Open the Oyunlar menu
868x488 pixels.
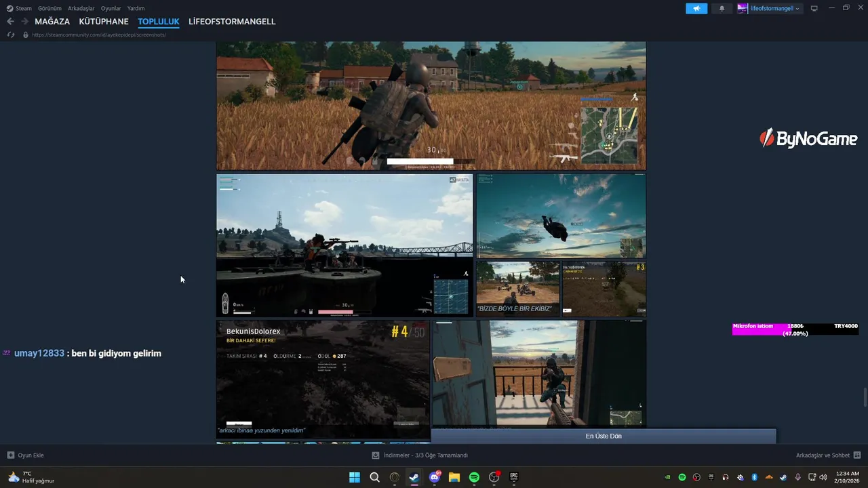[111, 8]
